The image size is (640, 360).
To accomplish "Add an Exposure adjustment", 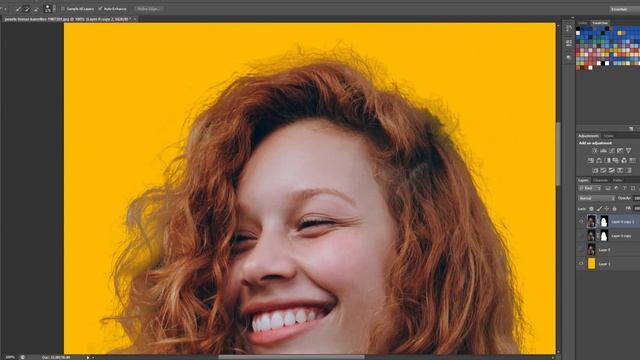I will 620,151.
